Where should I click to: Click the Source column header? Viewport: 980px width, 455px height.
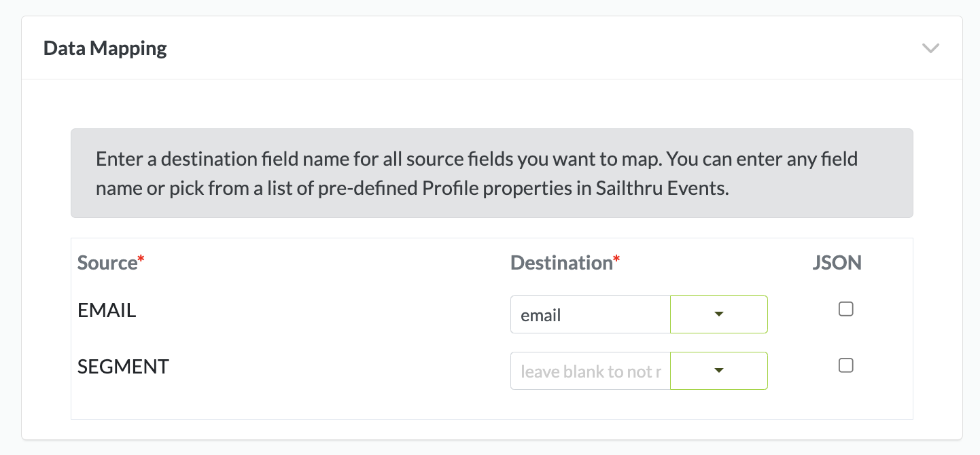click(107, 263)
